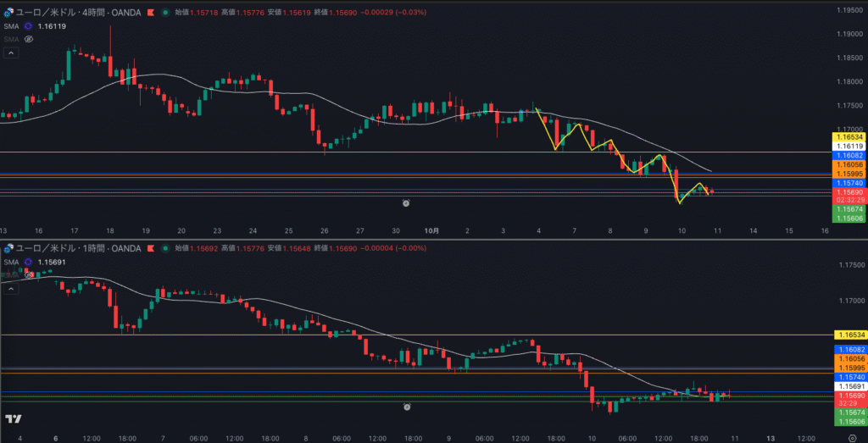
Task: Click the EUR/USD flag icon on 4-hour chart
Action: click(8, 13)
